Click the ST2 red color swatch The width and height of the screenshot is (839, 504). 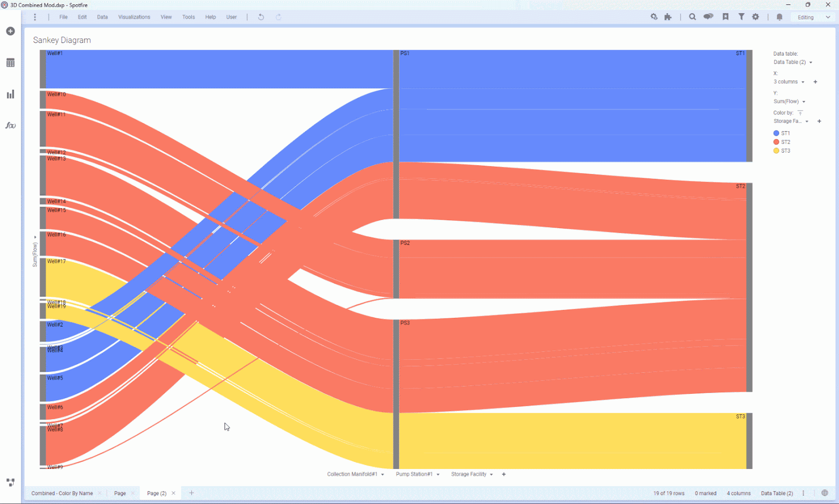tap(776, 142)
